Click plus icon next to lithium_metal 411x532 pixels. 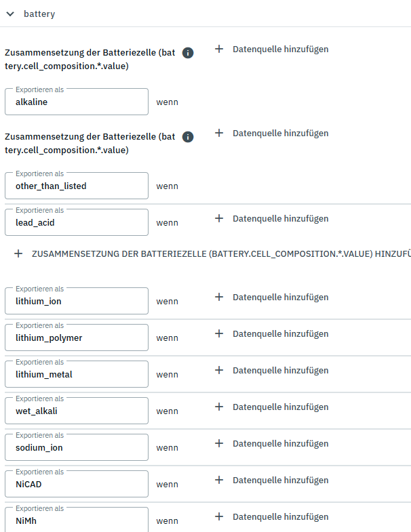tap(219, 370)
